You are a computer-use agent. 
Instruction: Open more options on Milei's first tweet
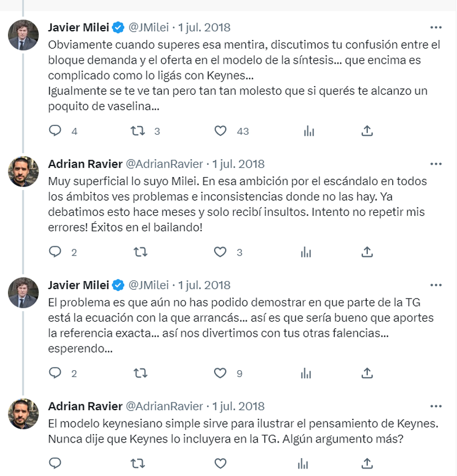436,27
